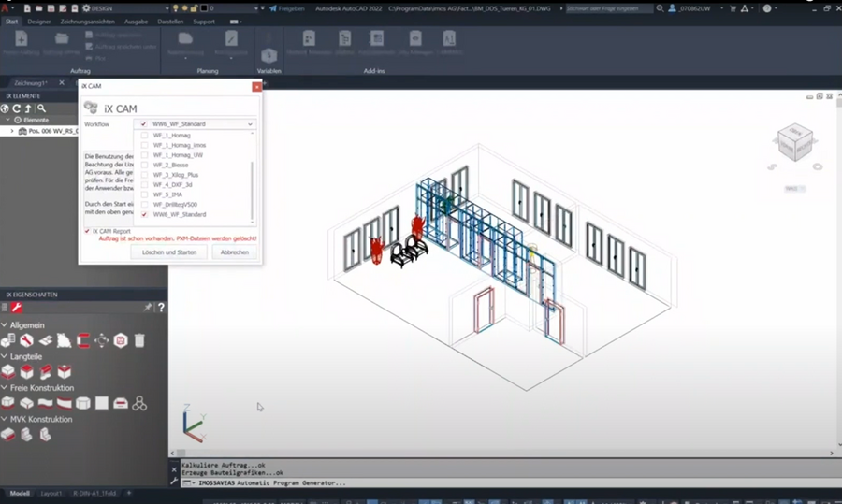842x504 pixels.
Task: Check the WF_1_Homag workflow
Action: 144,136
